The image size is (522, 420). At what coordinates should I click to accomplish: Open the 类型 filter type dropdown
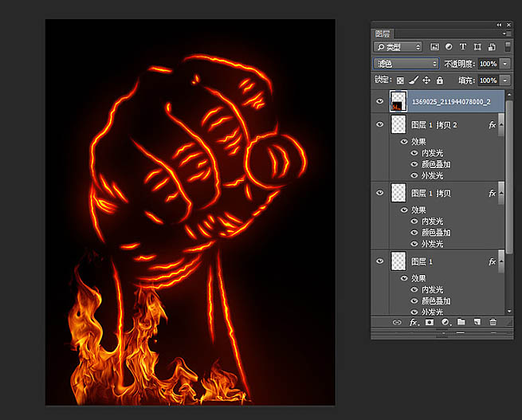click(398, 47)
